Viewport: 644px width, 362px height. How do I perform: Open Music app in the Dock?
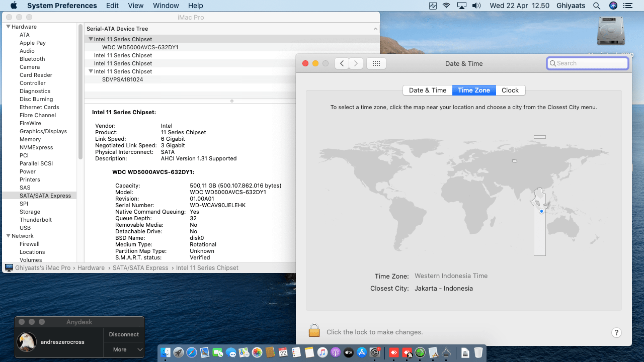click(x=323, y=353)
